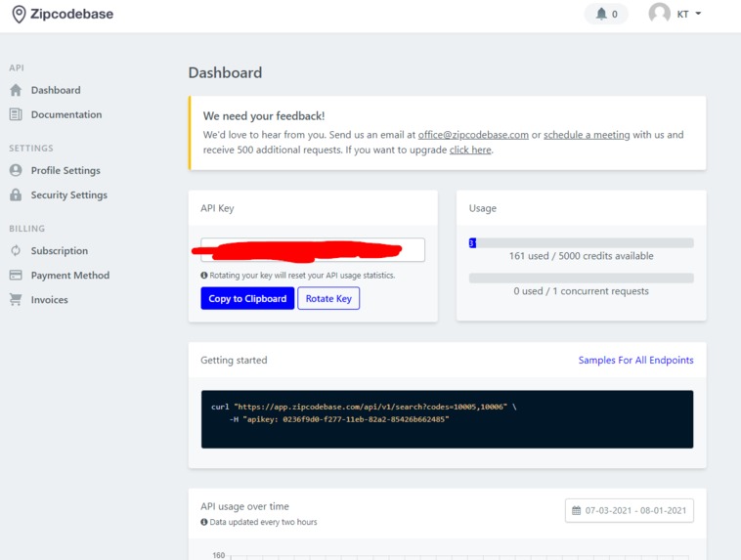Open the Invoices page

tap(50, 300)
